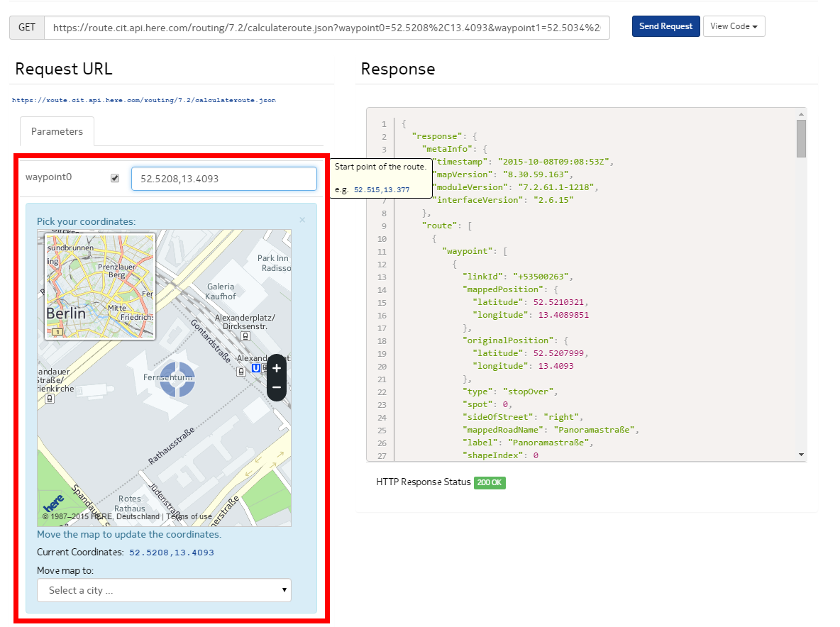Click the up arrow of the response scrollbar

(801, 114)
